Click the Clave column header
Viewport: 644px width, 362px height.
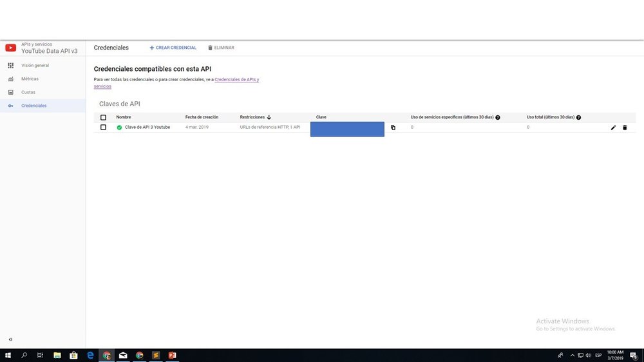click(321, 117)
